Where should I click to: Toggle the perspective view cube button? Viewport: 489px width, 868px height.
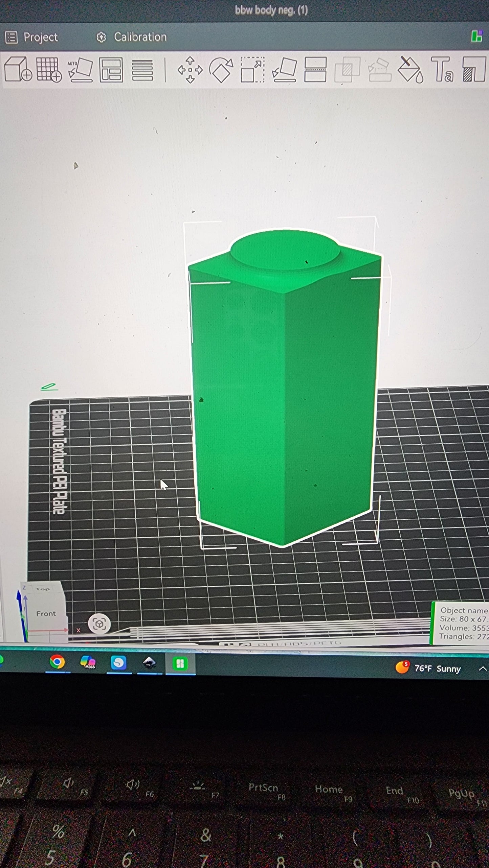pyautogui.click(x=99, y=624)
